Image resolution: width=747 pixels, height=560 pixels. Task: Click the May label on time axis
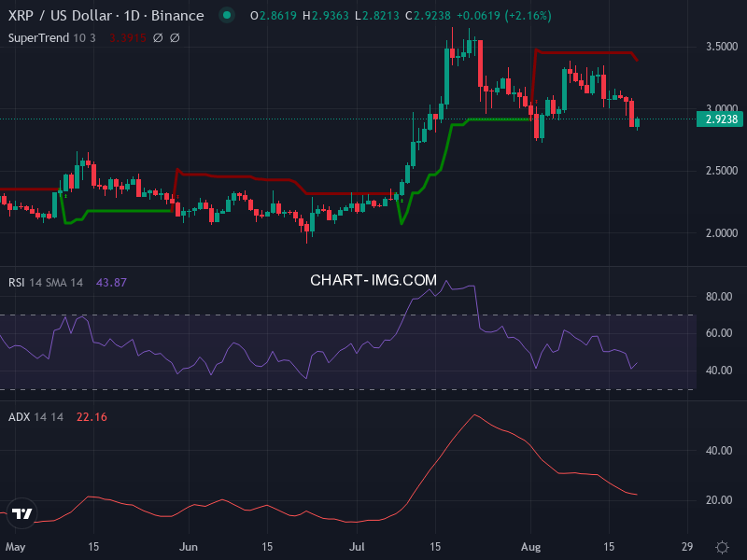[x=15, y=547]
